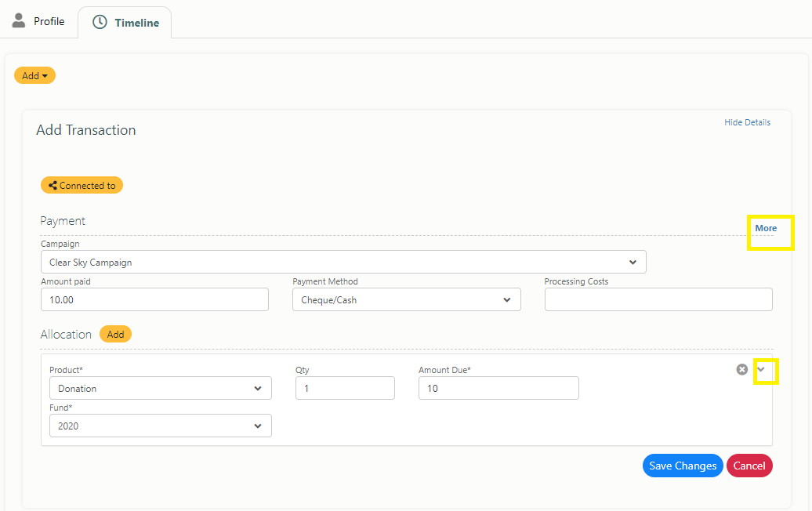812x511 pixels.
Task: Open the yellow Add dropdown button at top
Action: pyautogui.click(x=34, y=75)
